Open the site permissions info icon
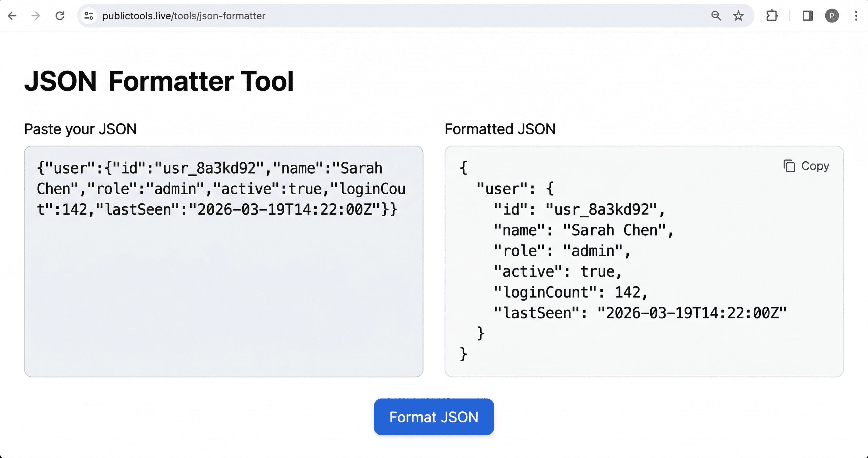Screen dimensions: 868x458 tap(88, 16)
